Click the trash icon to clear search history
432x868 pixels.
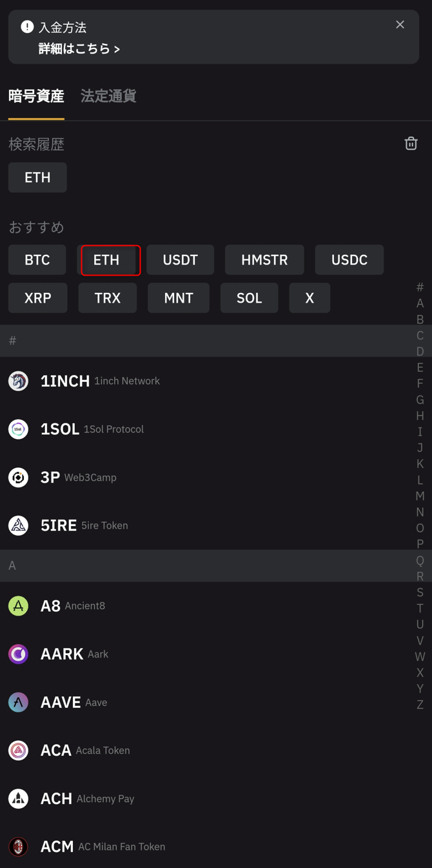click(411, 143)
